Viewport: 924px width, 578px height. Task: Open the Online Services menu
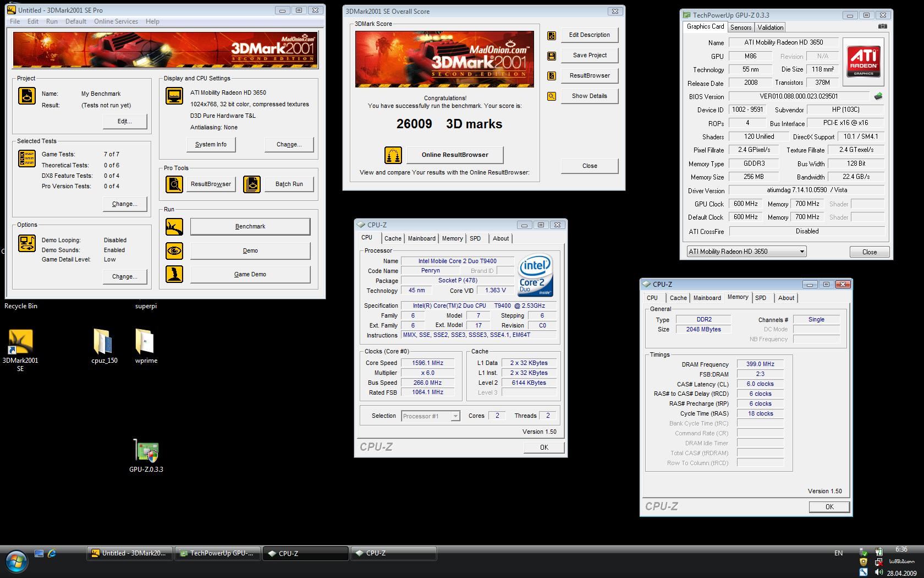116,21
